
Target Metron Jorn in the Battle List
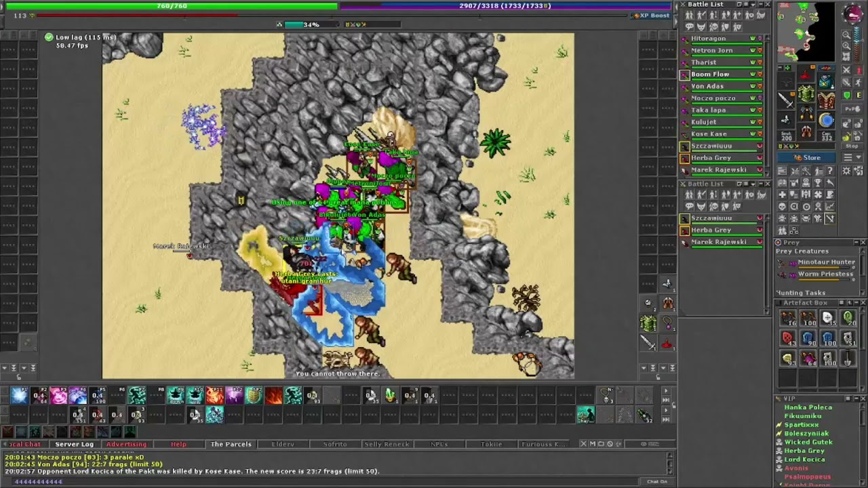723,51
